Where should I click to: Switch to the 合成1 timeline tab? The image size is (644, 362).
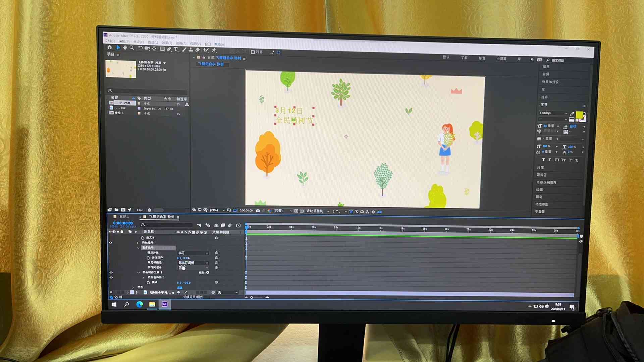(x=124, y=217)
